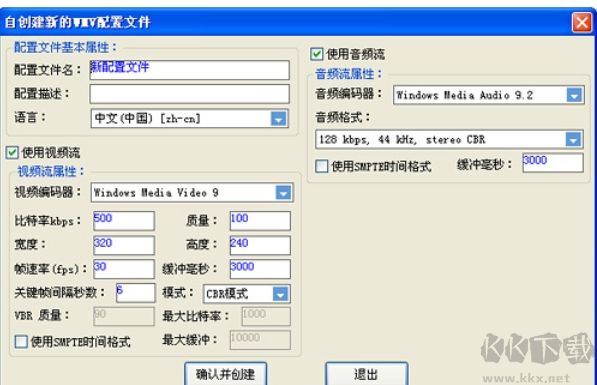The image size is (597, 385).
Task: Toggle the 使用视频流 checkbox
Action: coord(12,152)
